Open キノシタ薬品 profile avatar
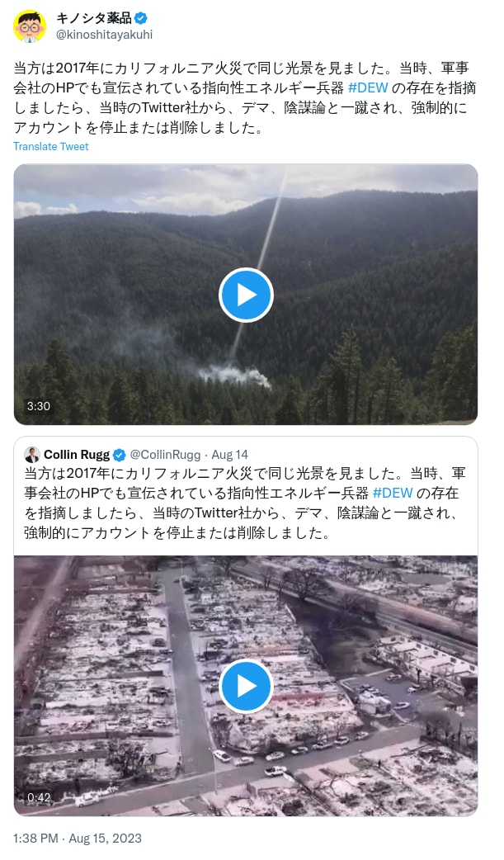504x860 pixels. pyautogui.click(x=31, y=26)
